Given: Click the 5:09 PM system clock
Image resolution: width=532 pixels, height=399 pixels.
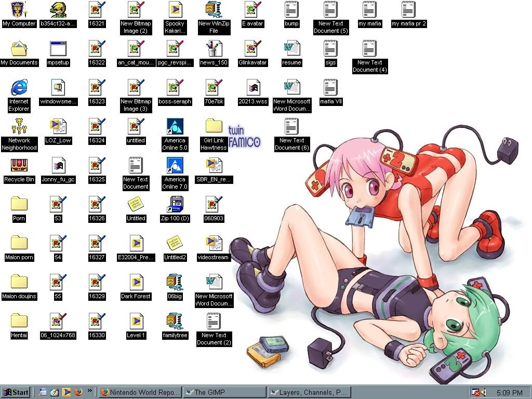Looking at the screenshot, I should tap(510, 393).
